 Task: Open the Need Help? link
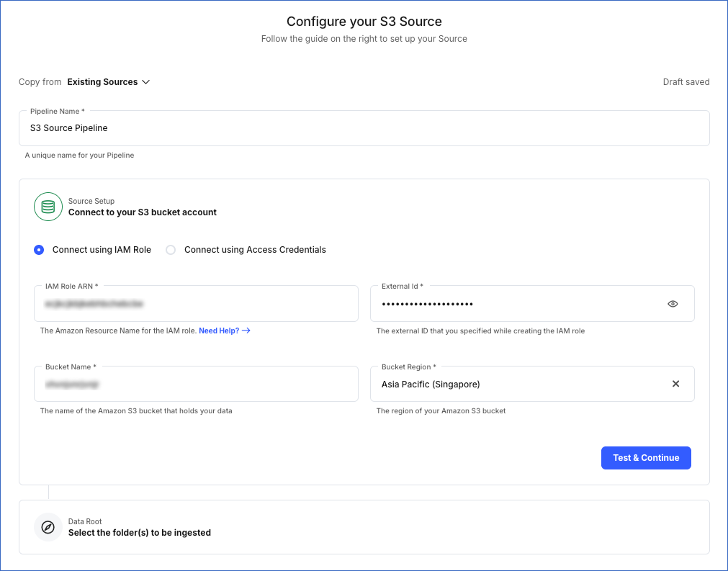pos(219,331)
